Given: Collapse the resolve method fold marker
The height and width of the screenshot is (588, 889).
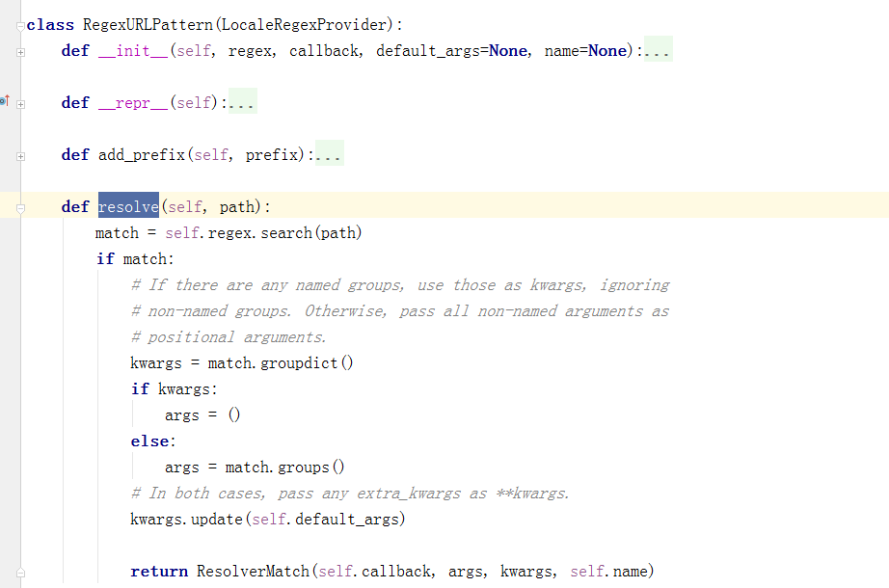Looking at the screenshot, I should [x=20, y=208].
